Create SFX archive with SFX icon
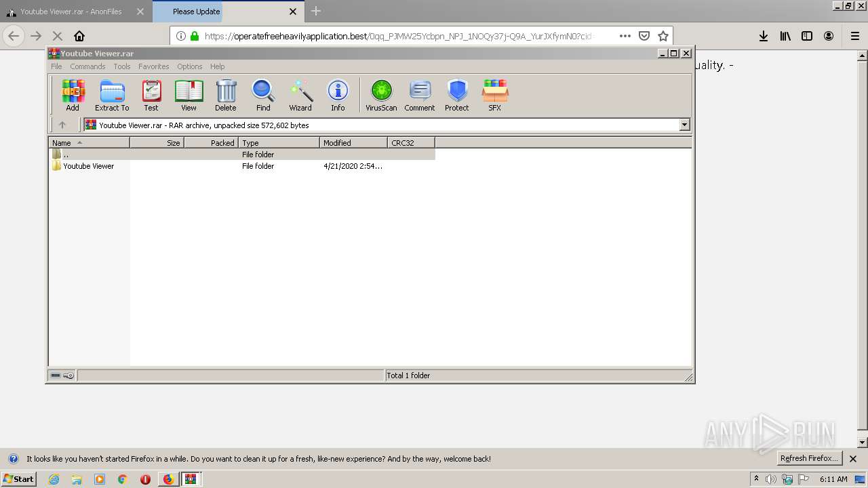Viewport: 868px width, 488px height. click(495, 95)
